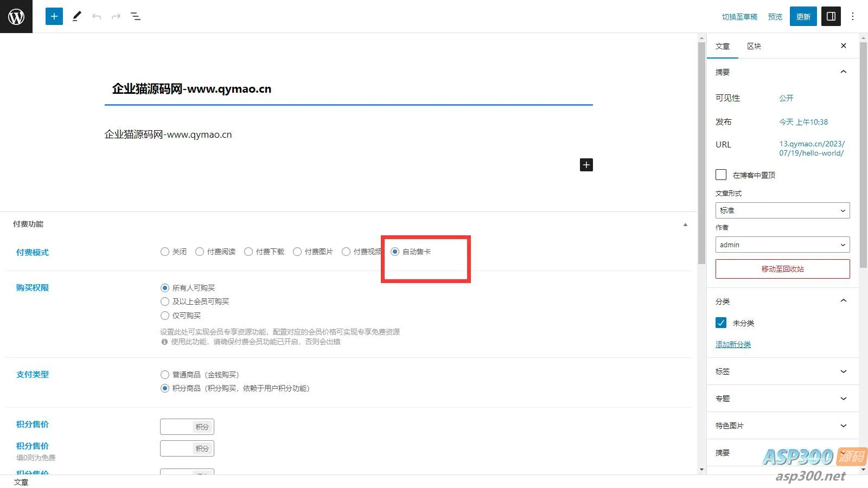Image resolution: width=868 pixels, height=488 pixels.
Task: Select the pencil edit tool
Action: point(76,16)
